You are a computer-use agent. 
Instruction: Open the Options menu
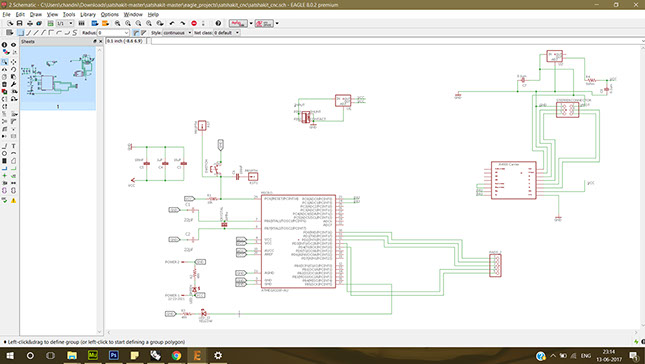tap(109, 14)
